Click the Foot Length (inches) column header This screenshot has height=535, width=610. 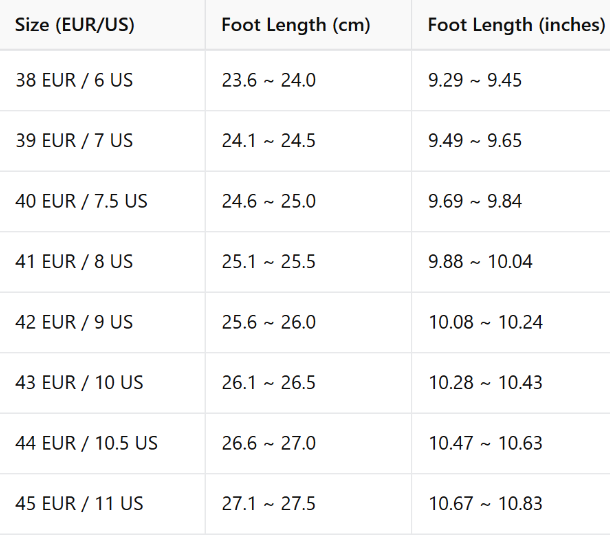[516, 25]
